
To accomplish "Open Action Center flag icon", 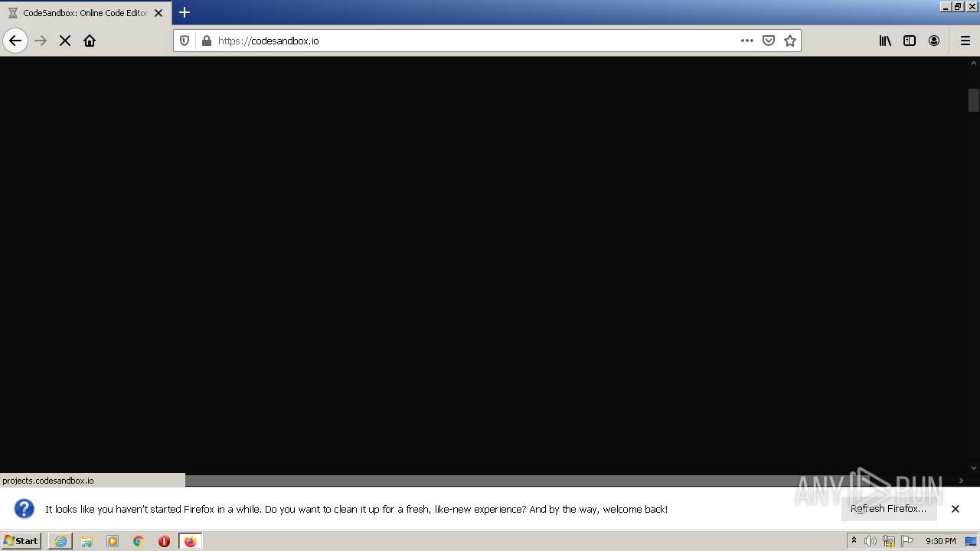I will [907, 541].
